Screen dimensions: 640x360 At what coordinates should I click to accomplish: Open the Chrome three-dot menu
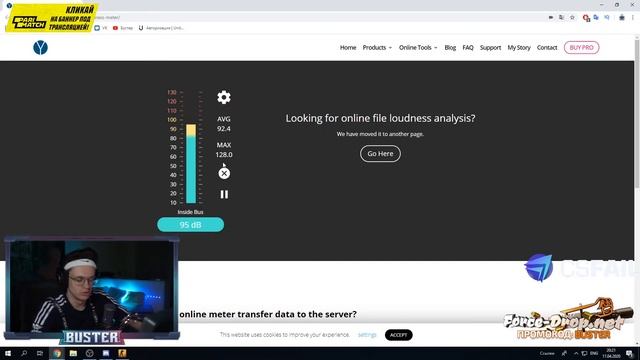coord(633,18)
